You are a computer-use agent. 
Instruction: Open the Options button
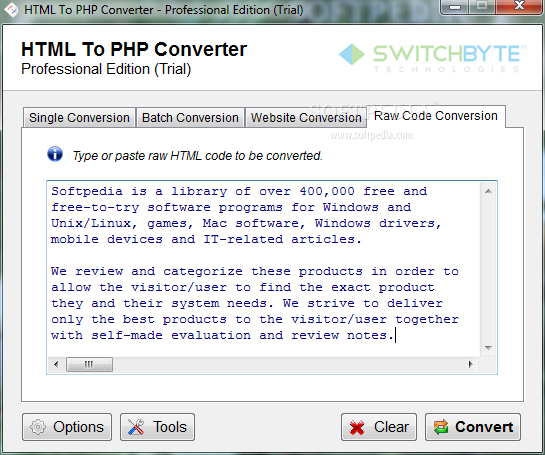tap(67, 427)
